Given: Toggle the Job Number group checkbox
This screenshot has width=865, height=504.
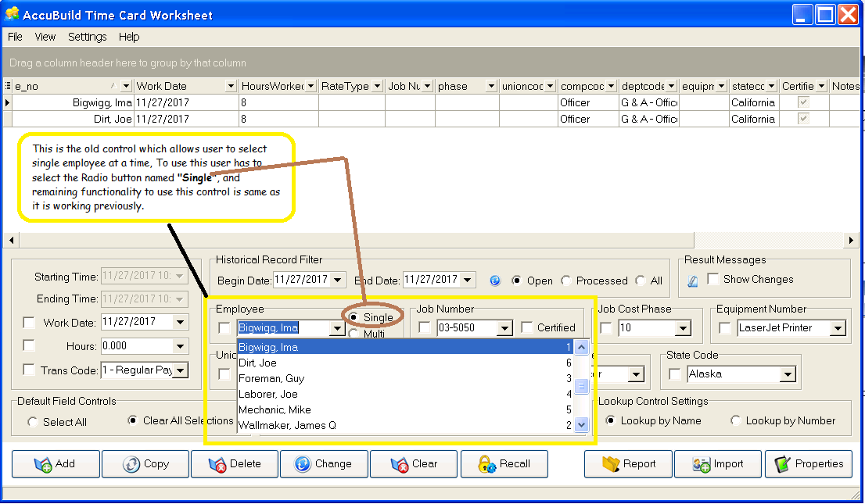Looking at the screenshot, I should coord(424,327).
